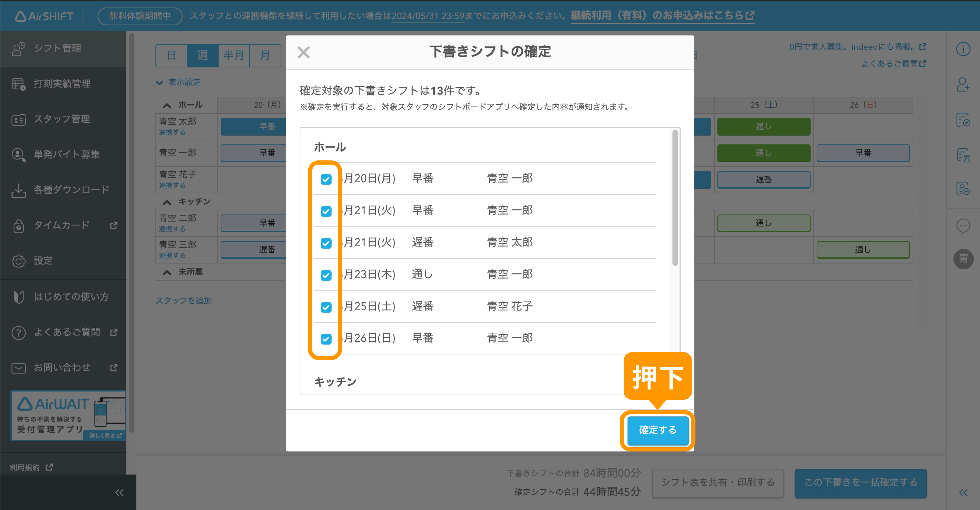The width and height of the screenshot is (980, 510).
Task: Open the 継続利用(有料)のお申込みはこちら link
Action: pos(662,16)
